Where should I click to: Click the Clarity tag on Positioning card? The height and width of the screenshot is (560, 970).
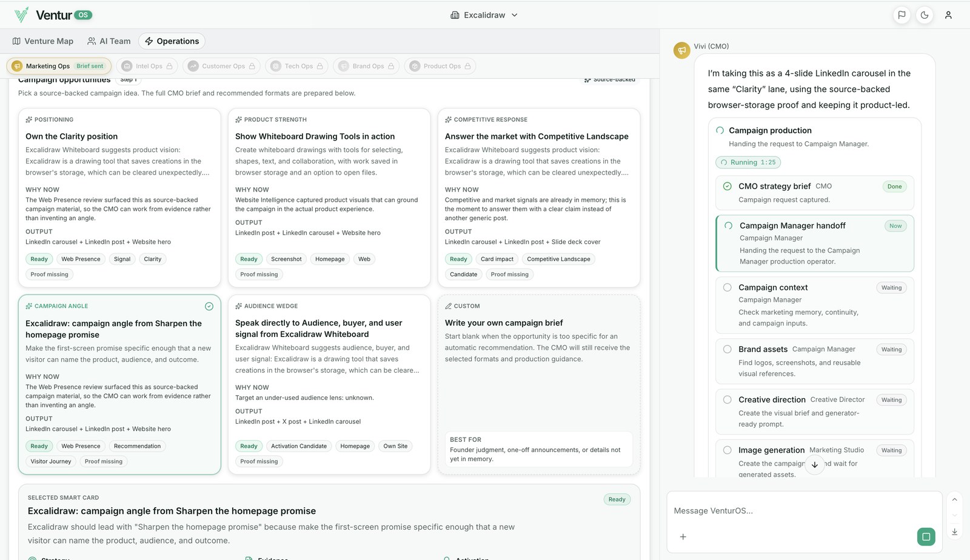(153, 259)
